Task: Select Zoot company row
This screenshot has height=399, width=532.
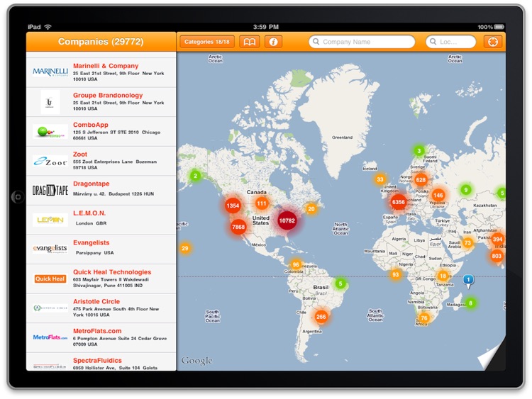Action: (101, 161)
